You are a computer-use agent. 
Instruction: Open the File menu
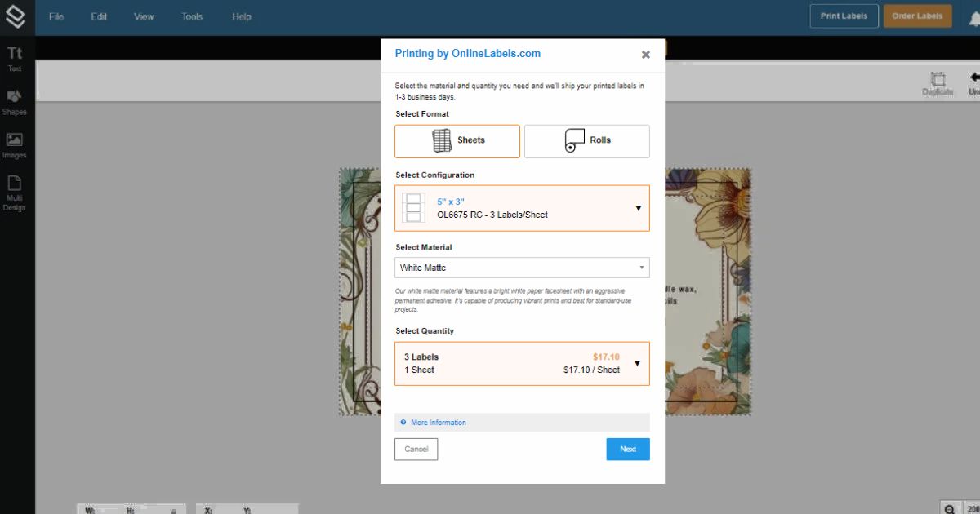click(56, 16)
